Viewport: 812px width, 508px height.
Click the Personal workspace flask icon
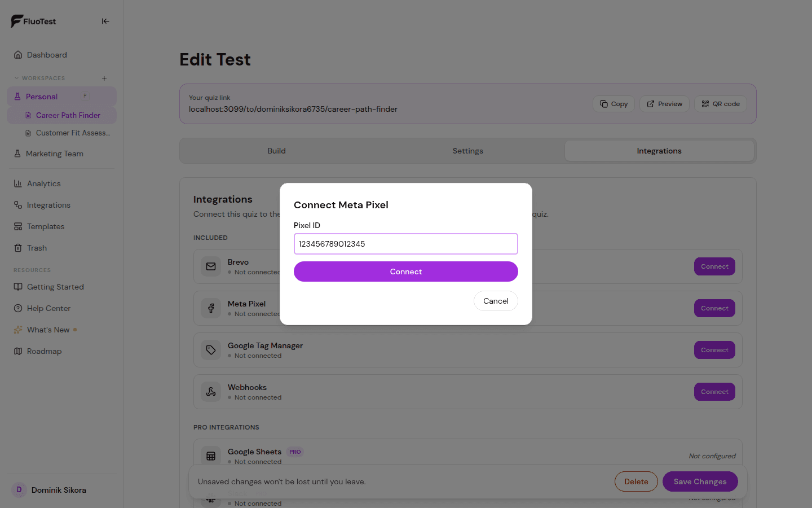click(x=17, y=97)
